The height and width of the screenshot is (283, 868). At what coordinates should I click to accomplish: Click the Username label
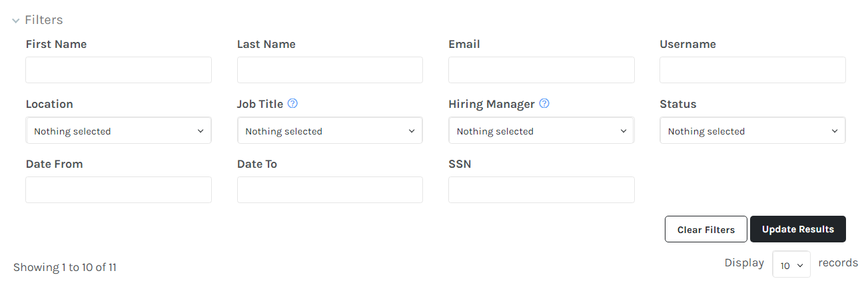688,44
